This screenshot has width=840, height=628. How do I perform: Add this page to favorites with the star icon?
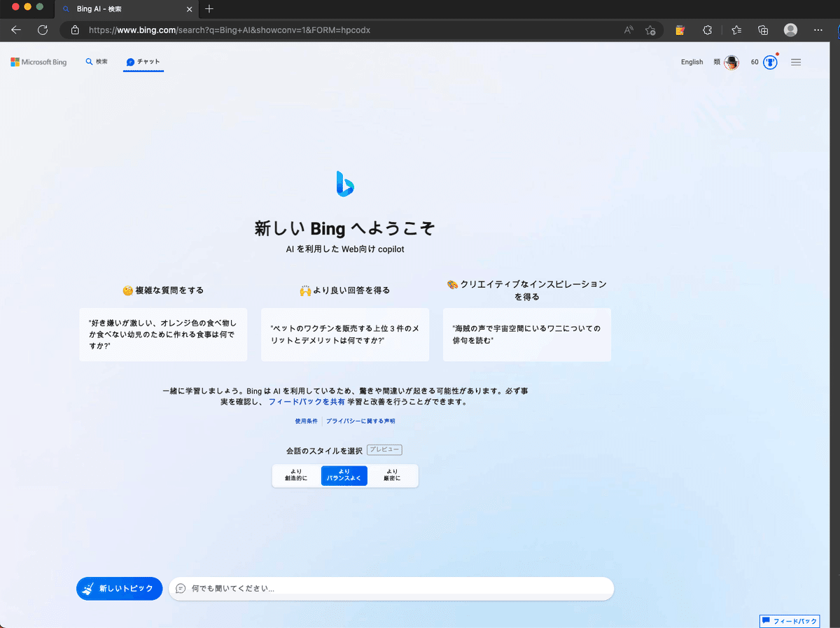(x=650, y=30)
